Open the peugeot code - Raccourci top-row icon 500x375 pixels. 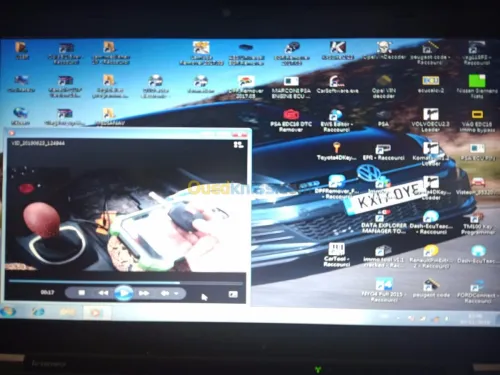tap(430, 53)
